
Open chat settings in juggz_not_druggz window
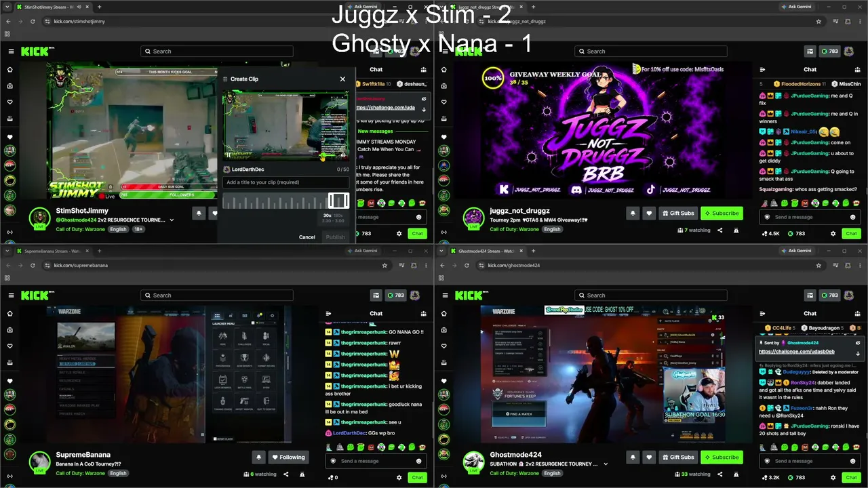tap(833, 233)
